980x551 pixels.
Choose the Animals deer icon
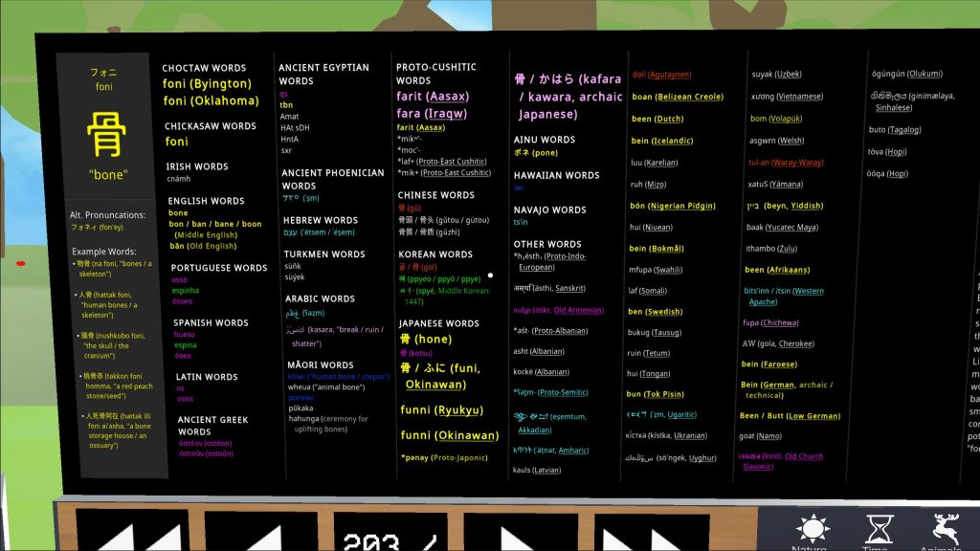pyautogui.click(x=946, y=530)
